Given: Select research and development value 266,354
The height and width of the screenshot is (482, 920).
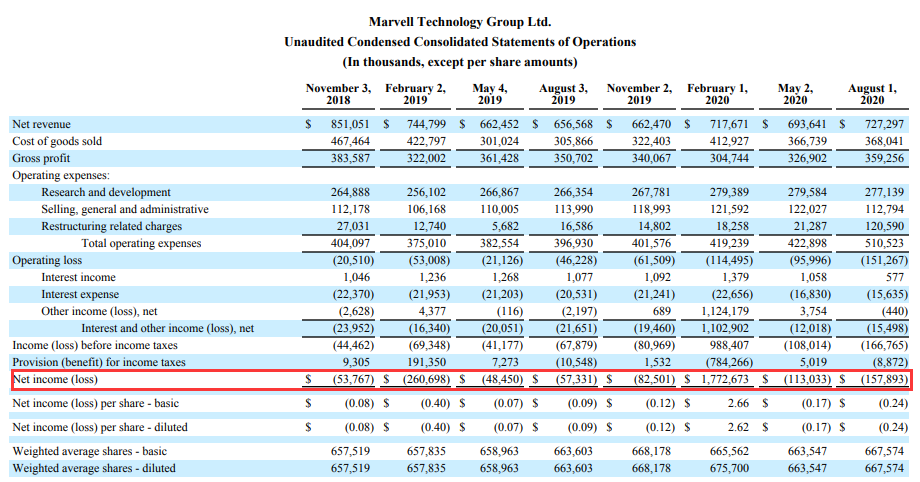Looking at the screenshot, I should pos(573,193).
